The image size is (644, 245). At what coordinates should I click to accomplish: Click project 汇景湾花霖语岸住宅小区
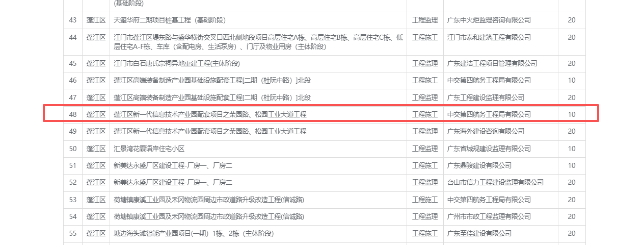[149, 149]
